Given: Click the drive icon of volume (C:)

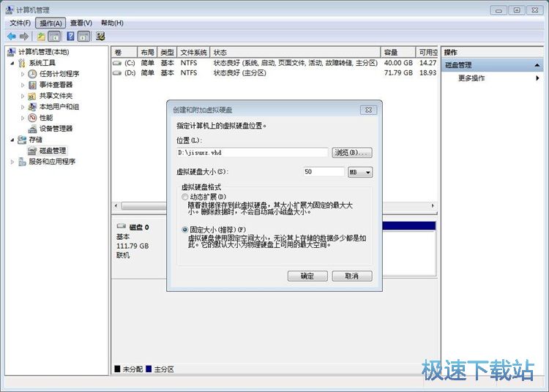Looking at the screenshot, I should coord(117,64).
